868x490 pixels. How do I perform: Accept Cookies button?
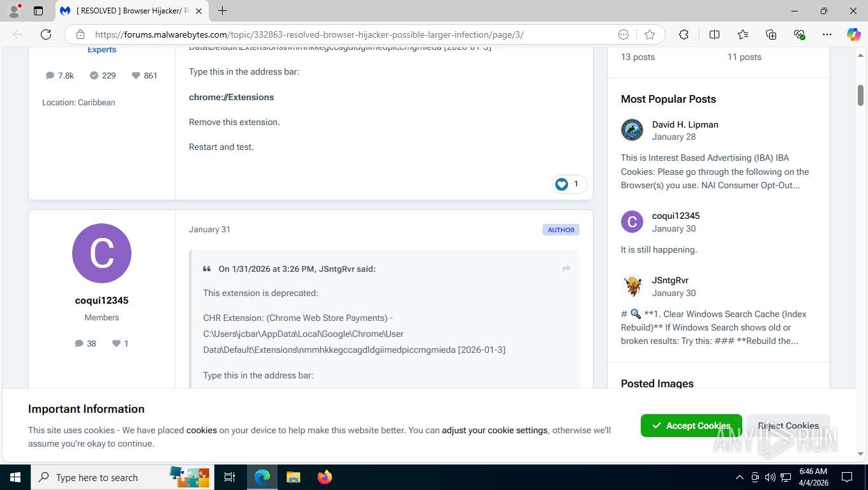pyautogui.click(x=691, y=426)
